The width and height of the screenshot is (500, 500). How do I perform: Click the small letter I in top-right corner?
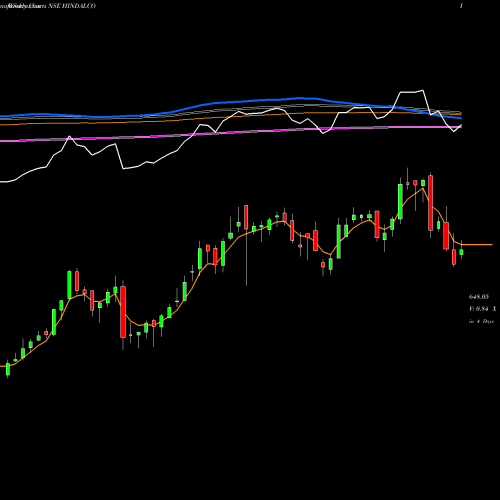(461, 6)
